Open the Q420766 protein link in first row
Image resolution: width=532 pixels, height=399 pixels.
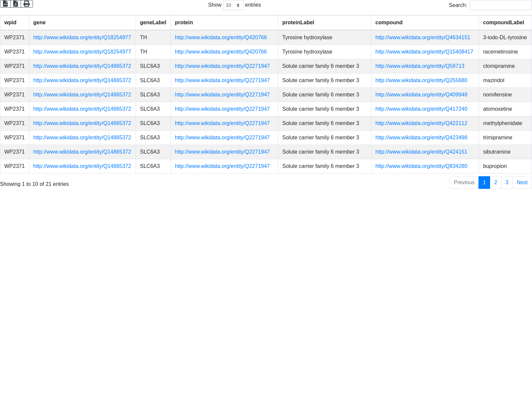(221, 38)
